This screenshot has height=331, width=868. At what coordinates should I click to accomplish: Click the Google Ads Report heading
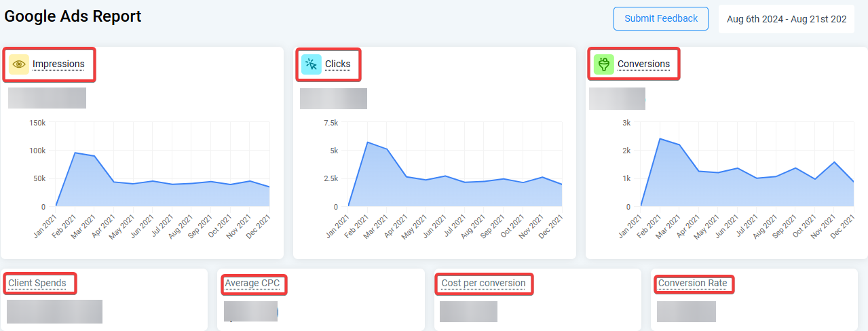[73, 16]
